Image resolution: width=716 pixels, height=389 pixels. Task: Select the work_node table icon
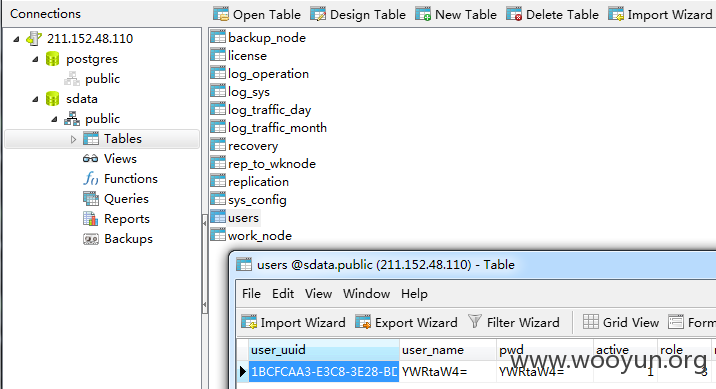click(218, 235)
